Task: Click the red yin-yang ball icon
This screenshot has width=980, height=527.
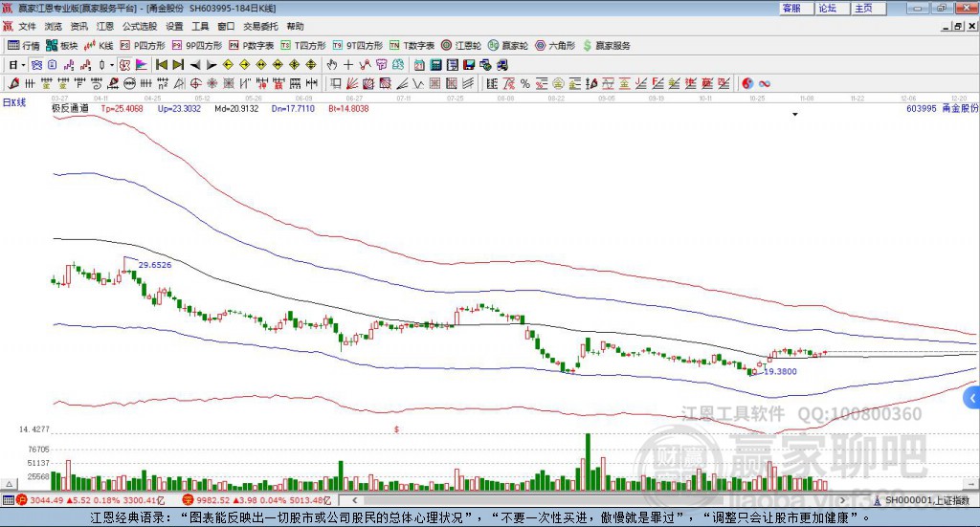Action: [x=748, y=83]
